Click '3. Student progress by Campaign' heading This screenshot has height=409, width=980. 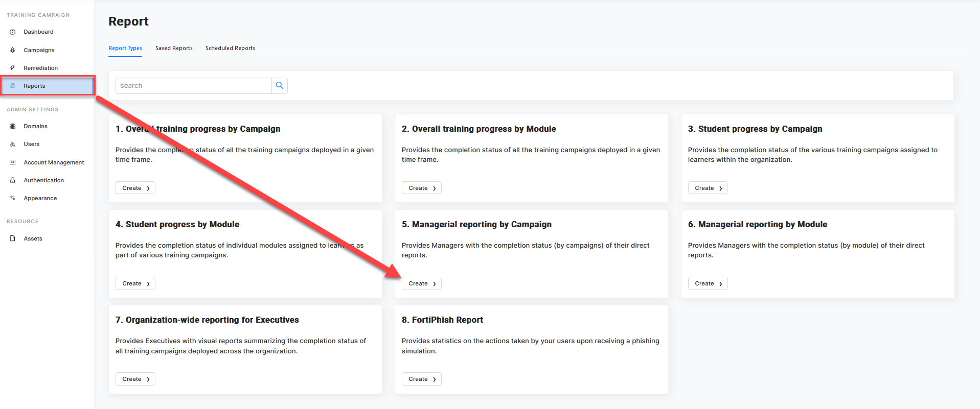pos(755,129)
